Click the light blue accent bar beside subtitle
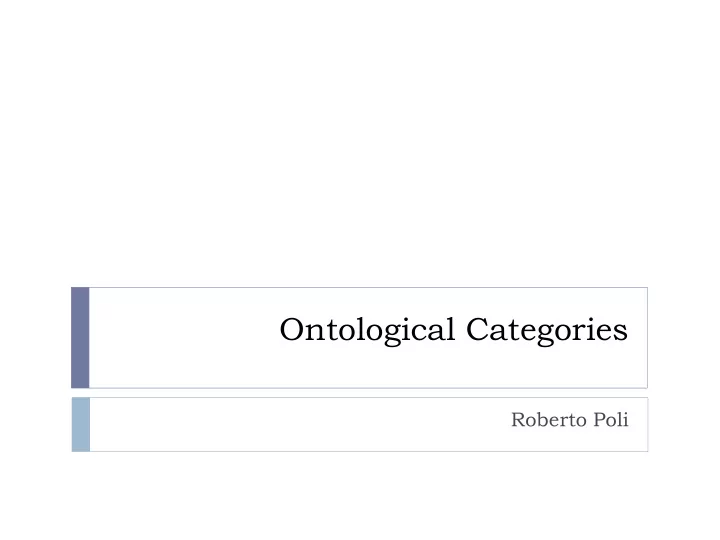720x540 pixels. pos(81,424)
